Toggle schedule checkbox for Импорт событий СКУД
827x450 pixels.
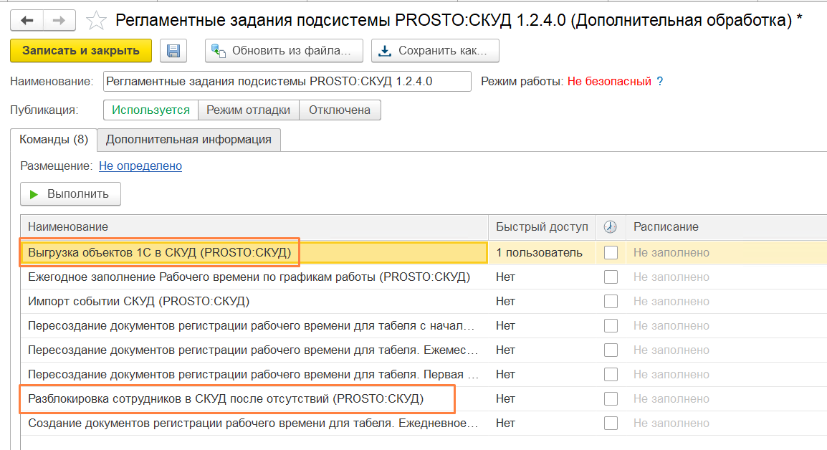pos(611,301)
